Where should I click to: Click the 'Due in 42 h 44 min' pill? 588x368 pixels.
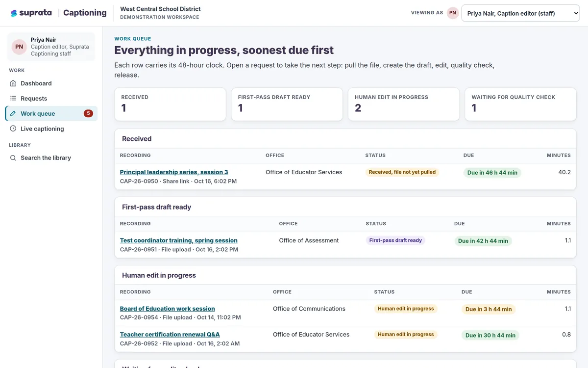(x=483, y=241)
